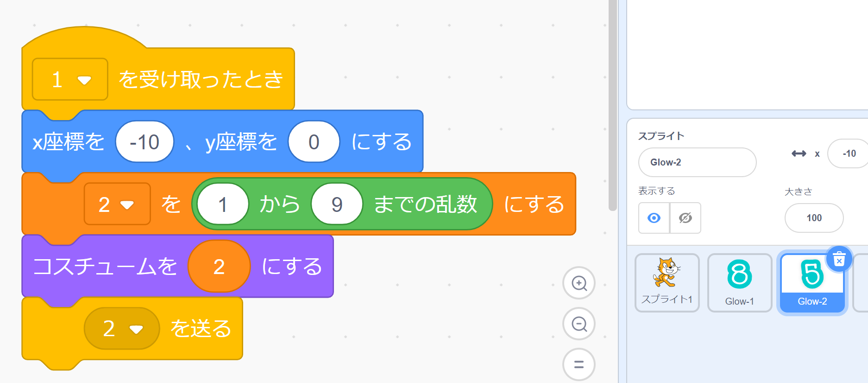The image size is (868, 383).
Task: Reset workspace zoom with the equals button
Action: 579,364
